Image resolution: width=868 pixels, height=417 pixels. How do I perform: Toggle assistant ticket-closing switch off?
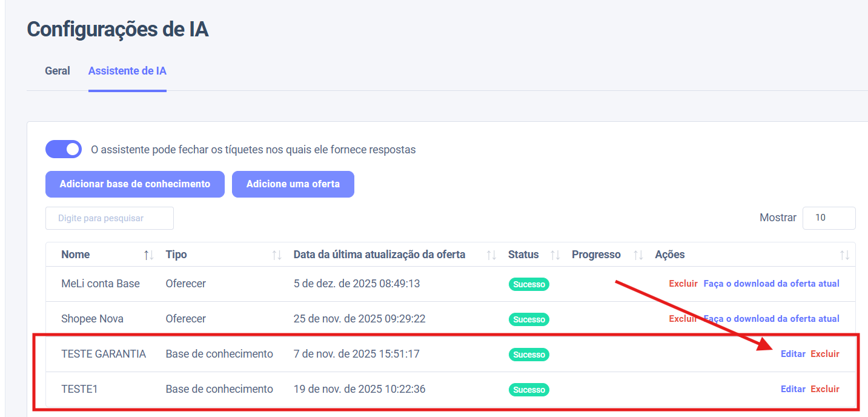(x=64, y=149)
